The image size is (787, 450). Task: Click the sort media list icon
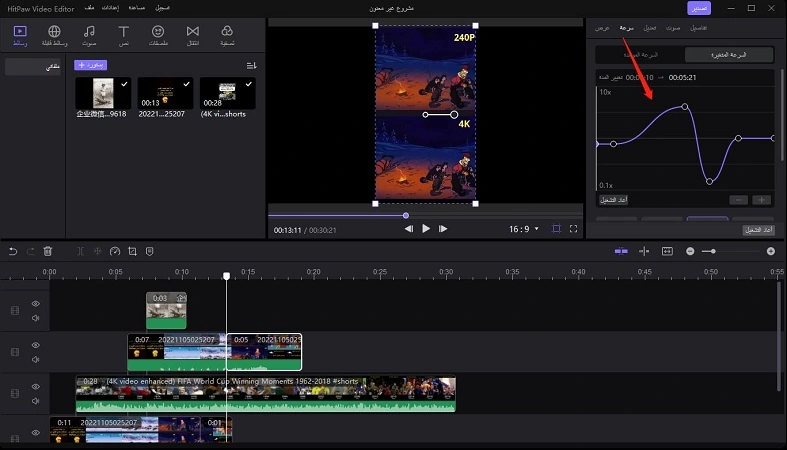coord(251,65)
